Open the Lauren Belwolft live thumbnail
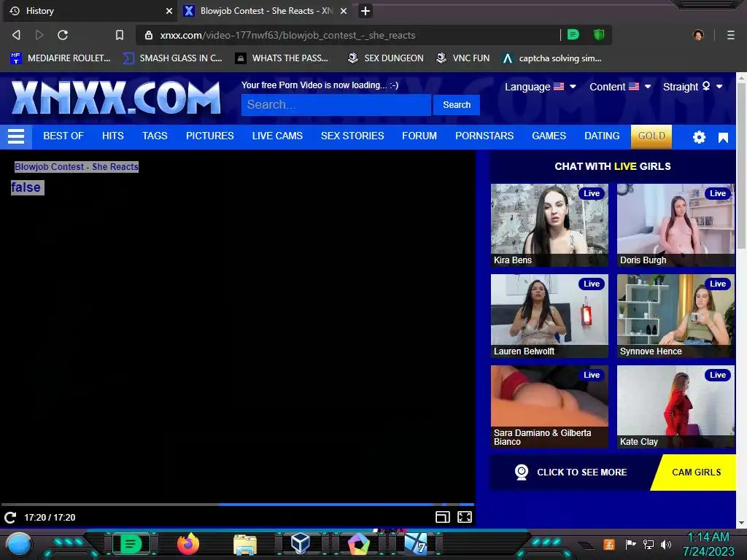This screenshot has height=560, width=747. click(549, 316)
